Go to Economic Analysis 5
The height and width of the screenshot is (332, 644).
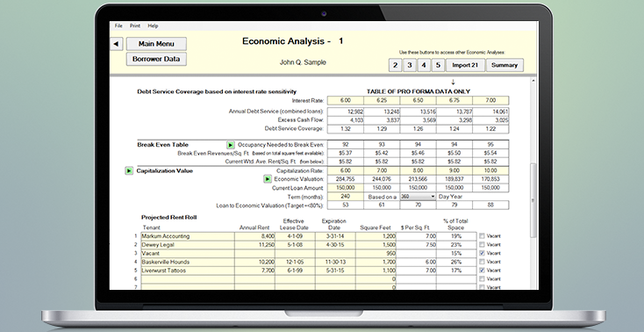(x=438, y=65)
